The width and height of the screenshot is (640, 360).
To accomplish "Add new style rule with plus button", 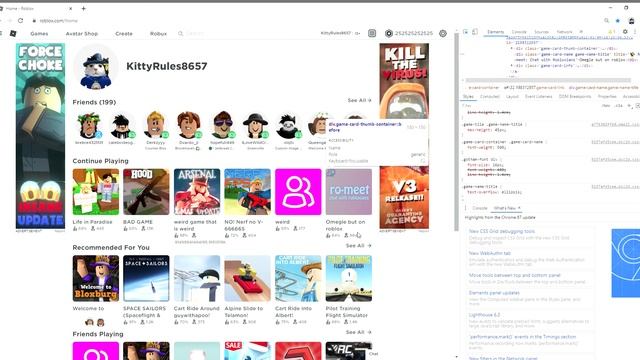I will (x=629, y=106).
